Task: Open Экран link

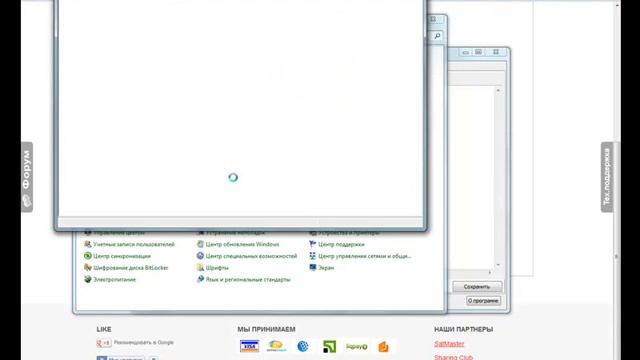Action: (326, 268)
